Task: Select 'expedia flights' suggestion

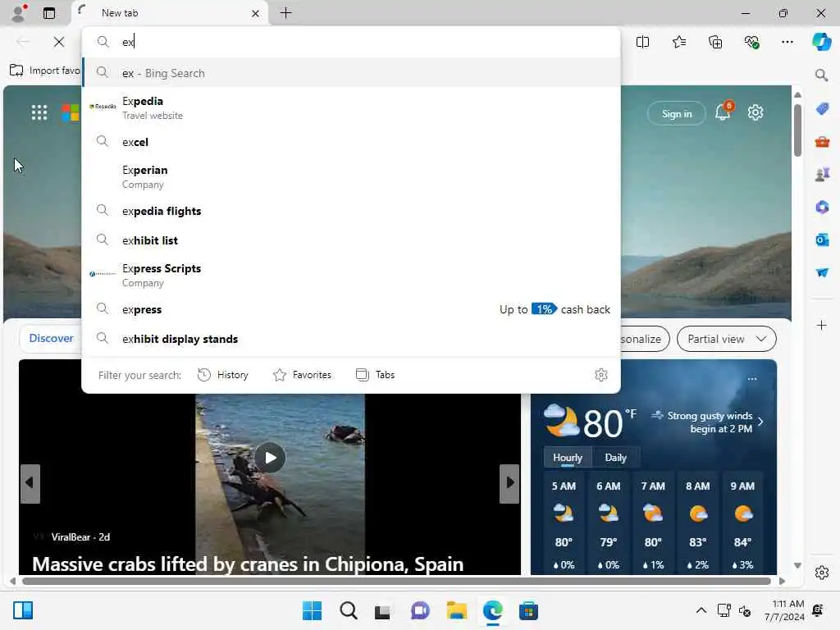Action: click(x=351, y=211)
